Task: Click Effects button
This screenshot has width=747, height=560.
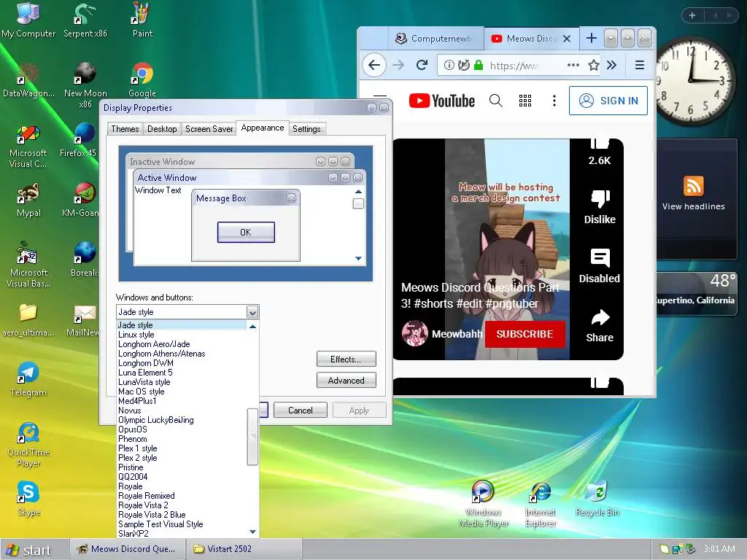Action: pyautogui.click(x=346, y=359)
